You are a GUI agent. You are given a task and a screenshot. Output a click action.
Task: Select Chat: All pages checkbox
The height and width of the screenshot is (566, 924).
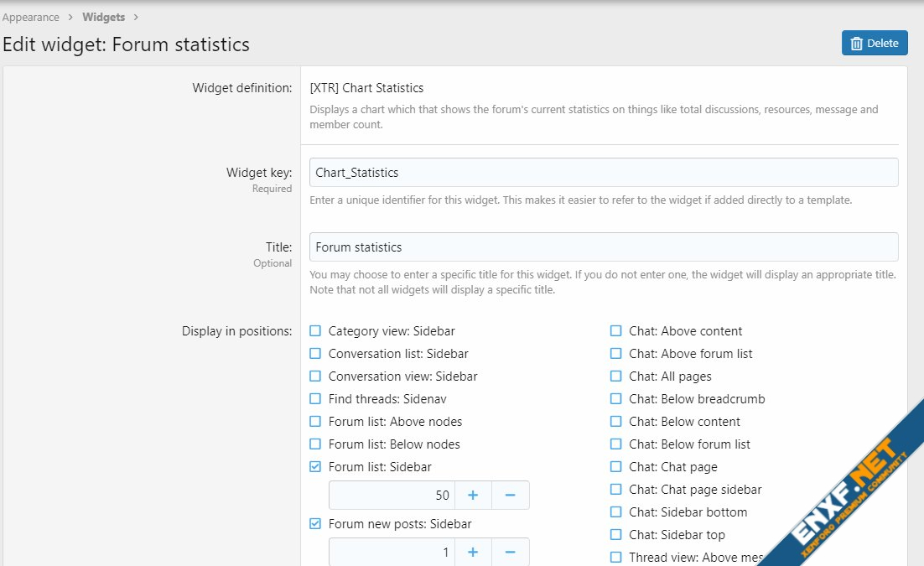616,376
